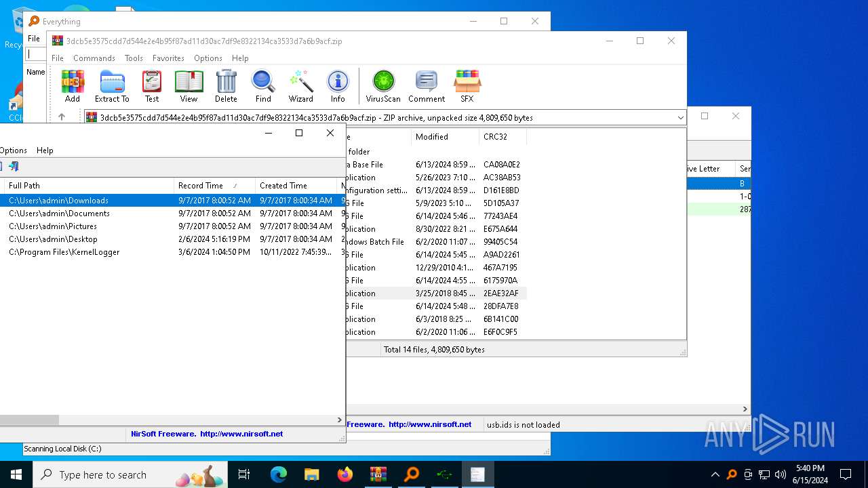
Task: Sort by the Full Path column
Action: 89,186
